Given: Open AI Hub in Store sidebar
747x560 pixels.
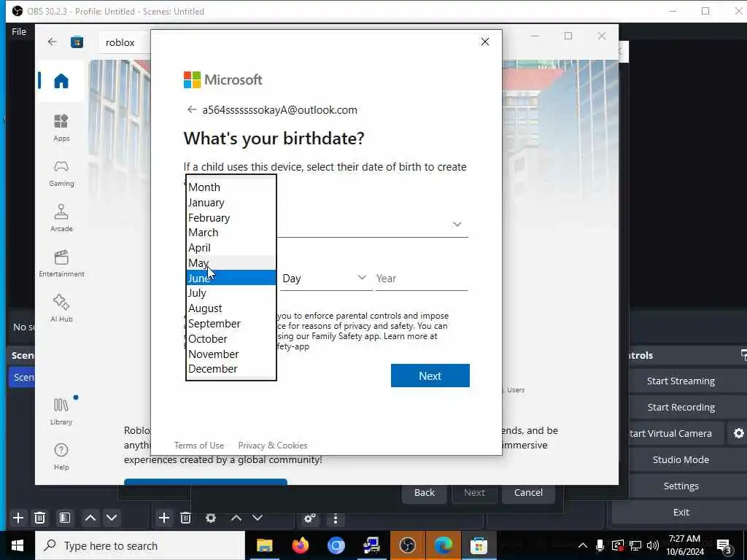Looking at the screenshot, I should 61,308.
